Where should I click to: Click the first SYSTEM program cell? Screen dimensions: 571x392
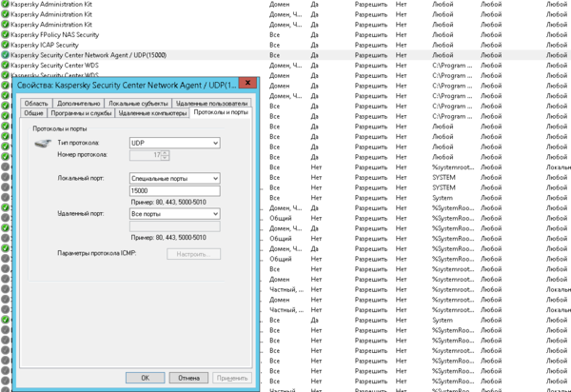[443, 177]
